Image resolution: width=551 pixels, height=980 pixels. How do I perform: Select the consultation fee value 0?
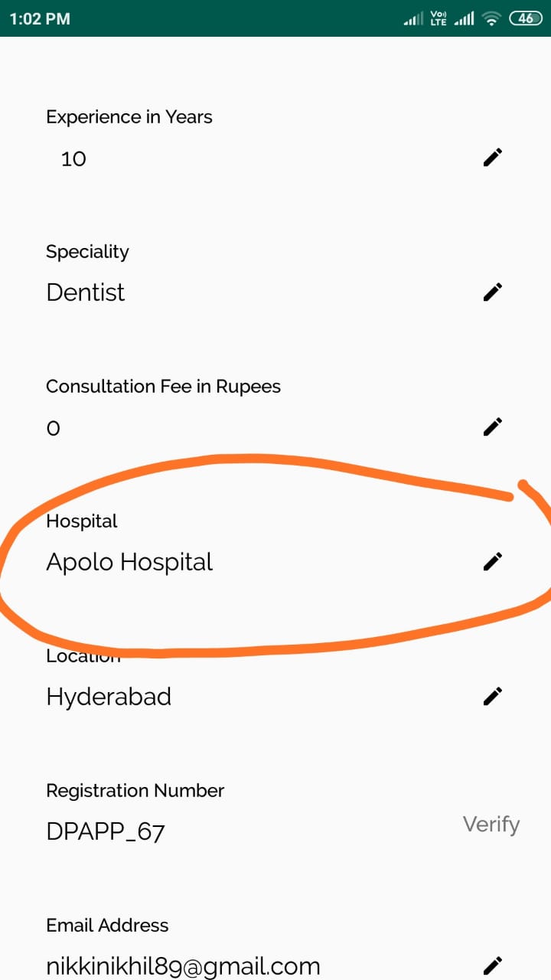point(54,428)
